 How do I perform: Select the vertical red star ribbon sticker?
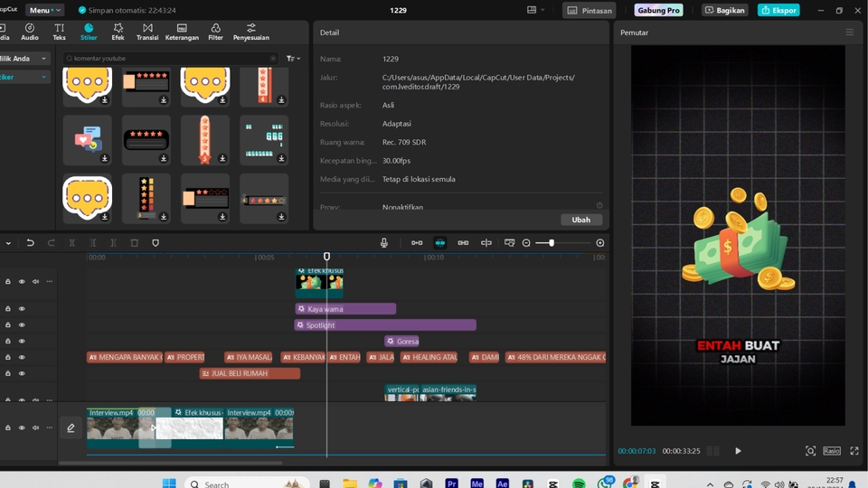[205, 139]
